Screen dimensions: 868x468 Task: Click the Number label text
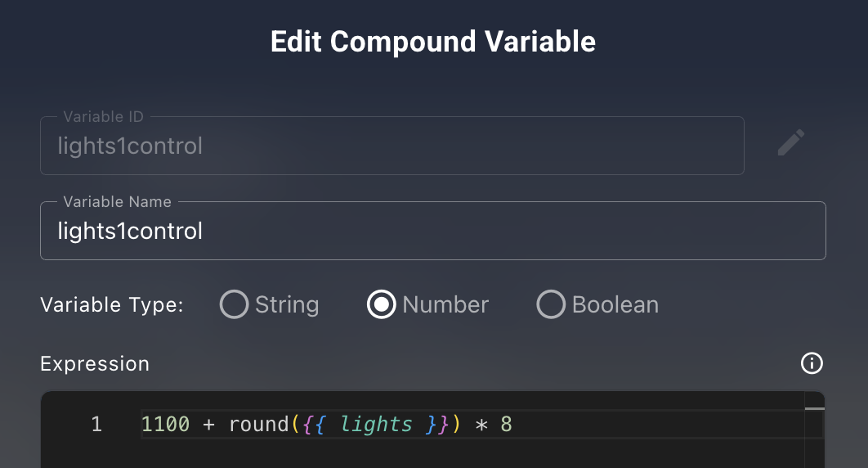click(445, 304)
